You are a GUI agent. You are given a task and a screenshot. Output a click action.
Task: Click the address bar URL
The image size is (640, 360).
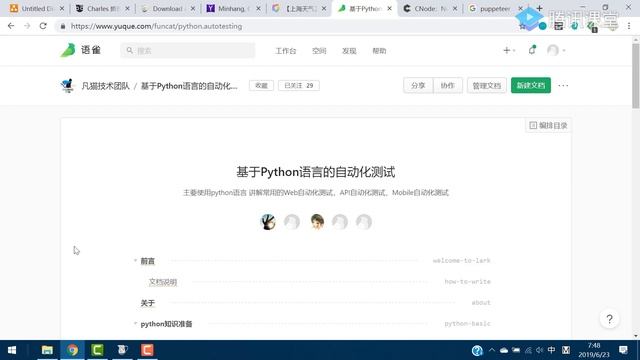click(x=156, y=26)
